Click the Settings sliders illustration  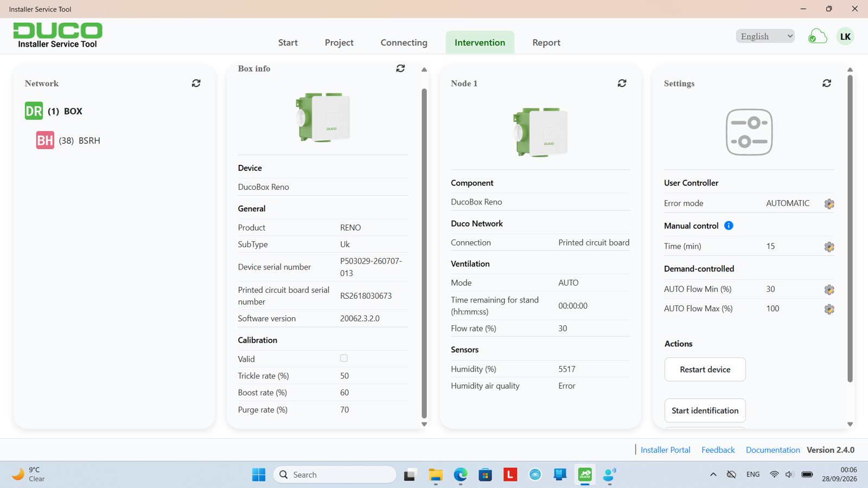coord(749,132)
